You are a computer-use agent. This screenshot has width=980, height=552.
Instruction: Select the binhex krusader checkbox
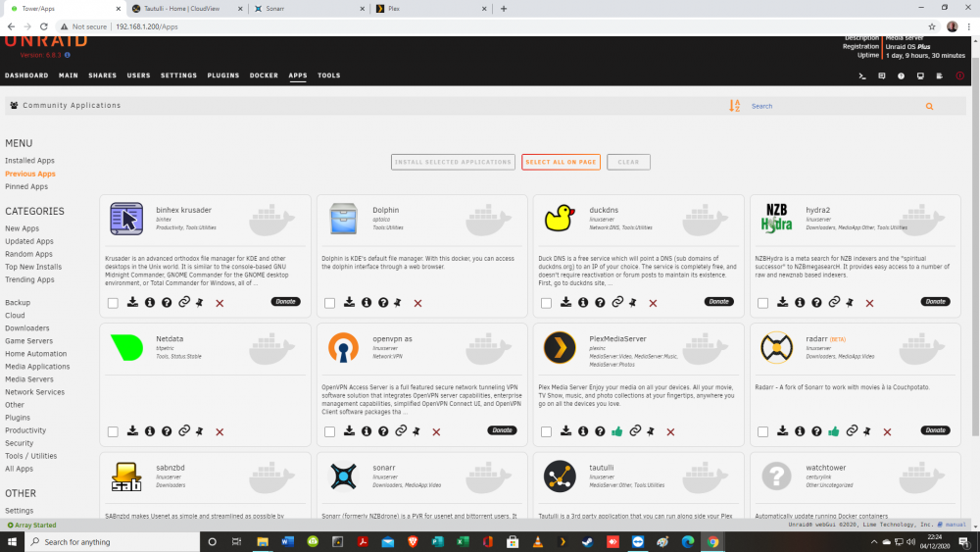coord(113,303)
